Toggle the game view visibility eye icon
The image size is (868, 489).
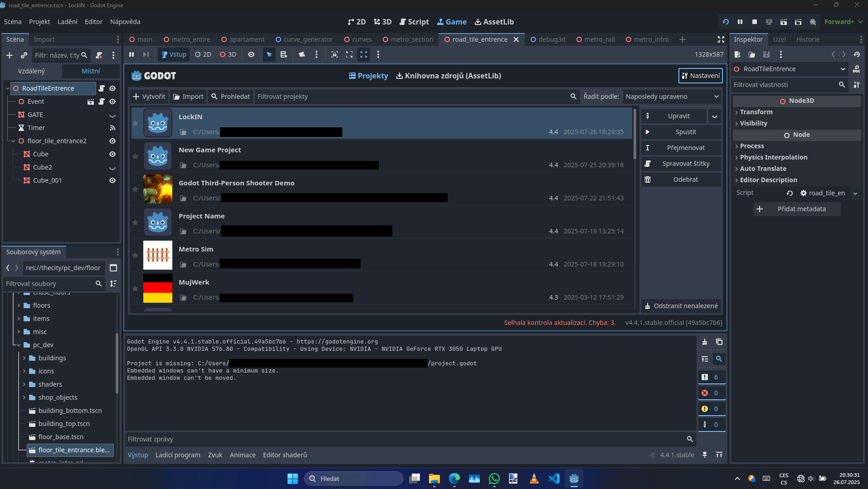(x=251, y=54)
